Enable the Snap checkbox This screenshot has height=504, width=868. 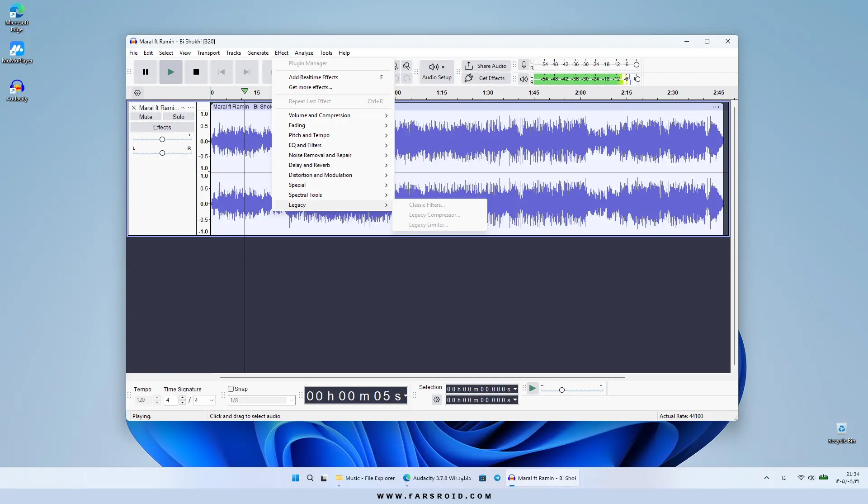point(231,389)
